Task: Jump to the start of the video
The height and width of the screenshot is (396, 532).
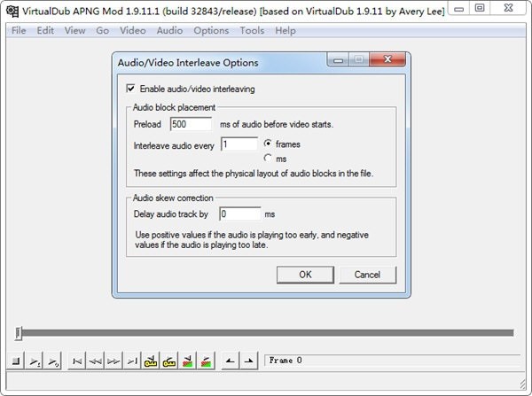Action: pos(76,361)
